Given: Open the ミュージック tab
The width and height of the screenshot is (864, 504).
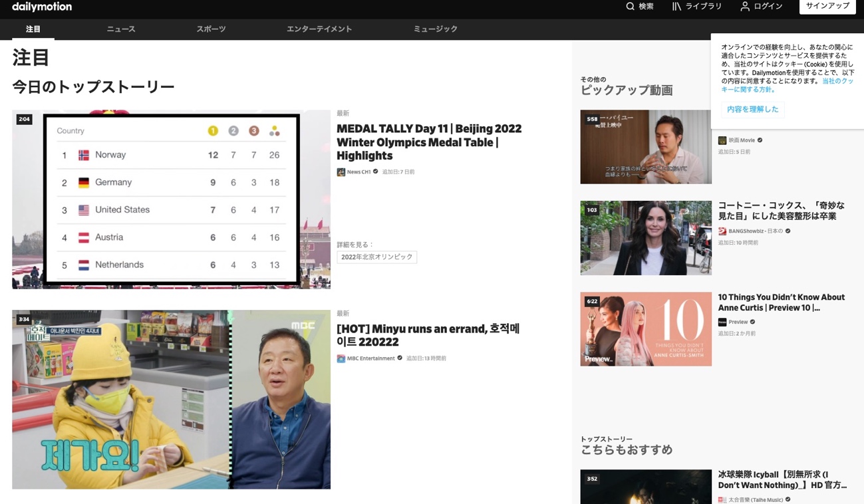Looking at the screenshot, I should pos(436,29).
